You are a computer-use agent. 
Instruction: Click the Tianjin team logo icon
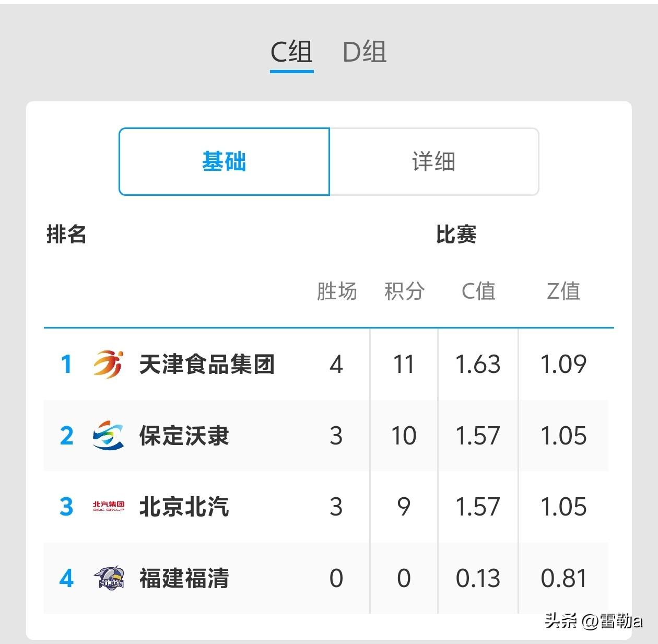[109, 364]
